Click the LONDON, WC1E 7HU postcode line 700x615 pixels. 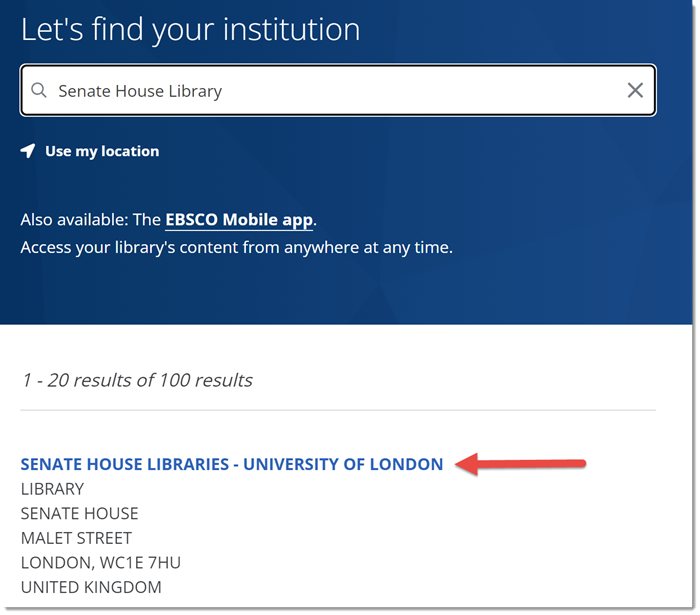tap(100, 562)
